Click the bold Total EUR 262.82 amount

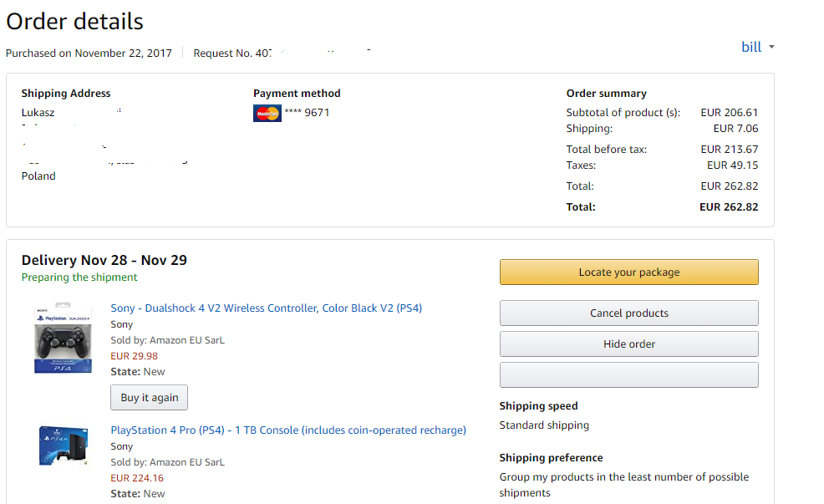729,207
